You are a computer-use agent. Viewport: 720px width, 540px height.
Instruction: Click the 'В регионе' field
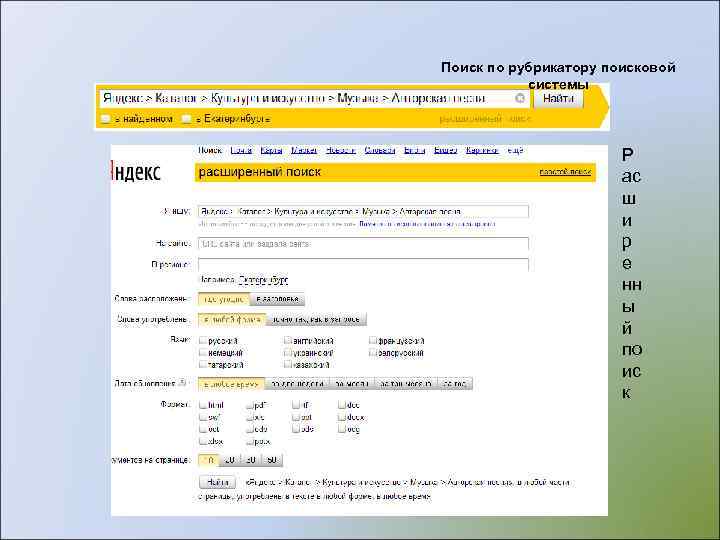(363, 264)
